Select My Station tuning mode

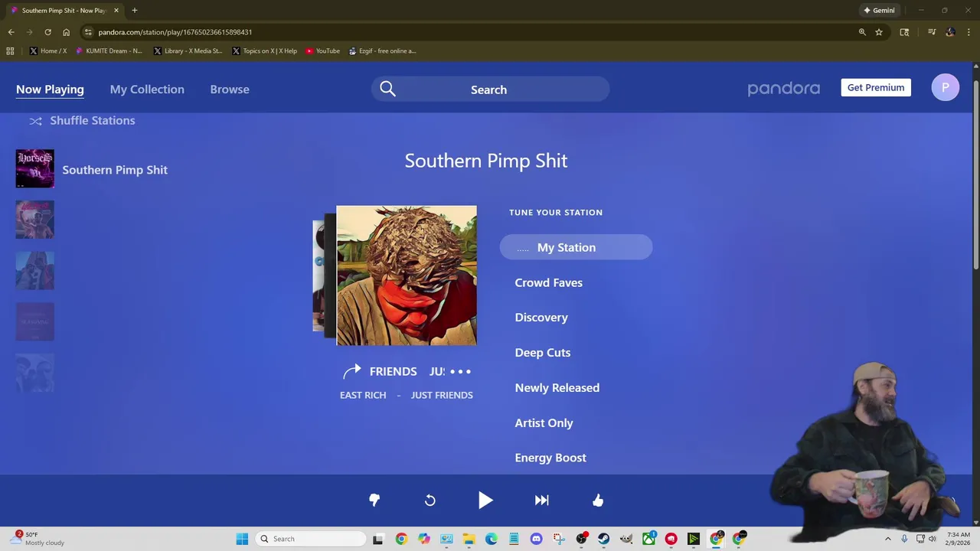pyautogui.click(x=576, y=247)
